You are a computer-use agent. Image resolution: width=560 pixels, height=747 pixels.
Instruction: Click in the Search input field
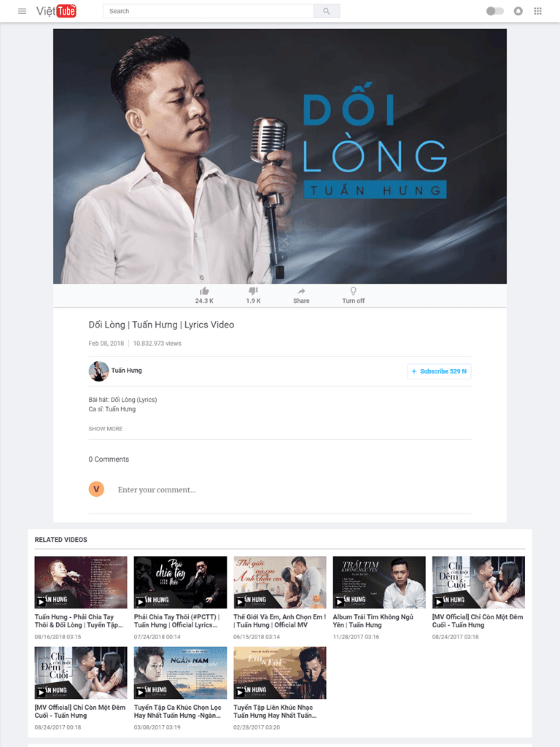click(x=209, y=11)
